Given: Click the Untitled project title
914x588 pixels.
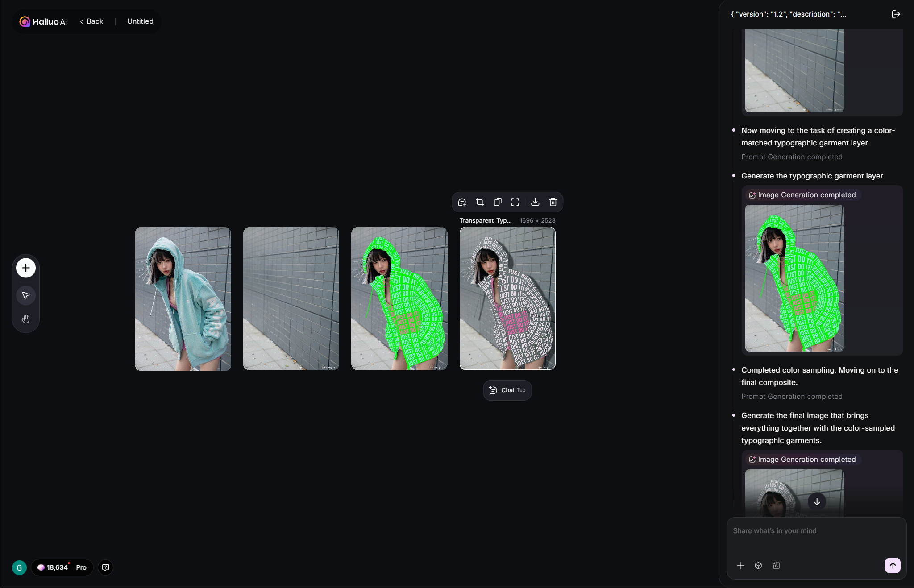Looking at the screenshot, I should (140, 21).
